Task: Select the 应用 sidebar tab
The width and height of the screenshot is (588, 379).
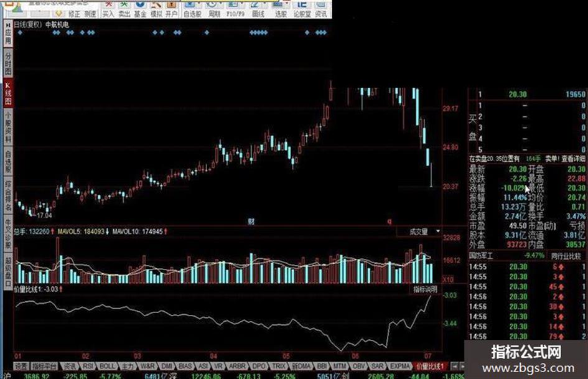Action: tap(8, 34)
